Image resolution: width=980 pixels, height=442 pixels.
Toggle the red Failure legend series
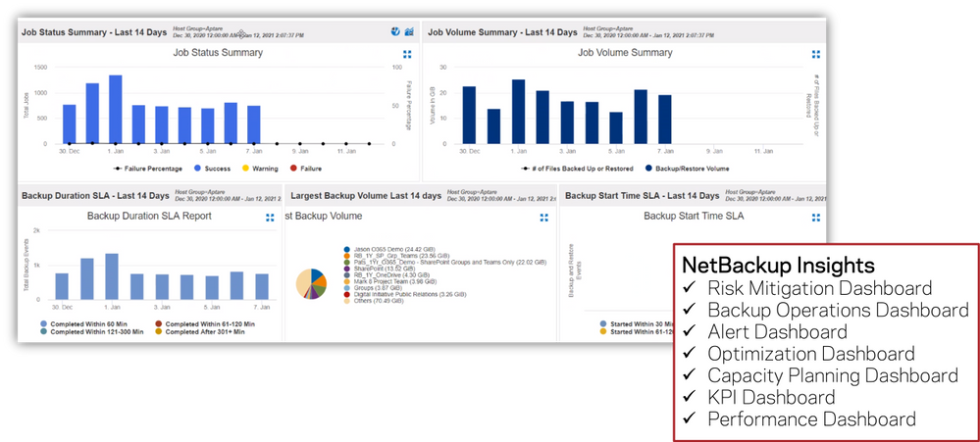click(x=305, y=169)
